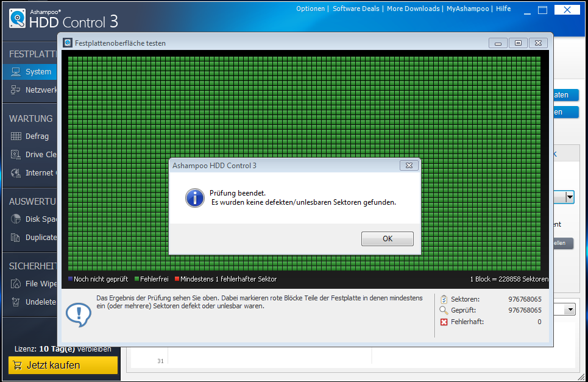Click the Netzwerk sidebar entry
588x382 pixels.
[x=30, y=90]
